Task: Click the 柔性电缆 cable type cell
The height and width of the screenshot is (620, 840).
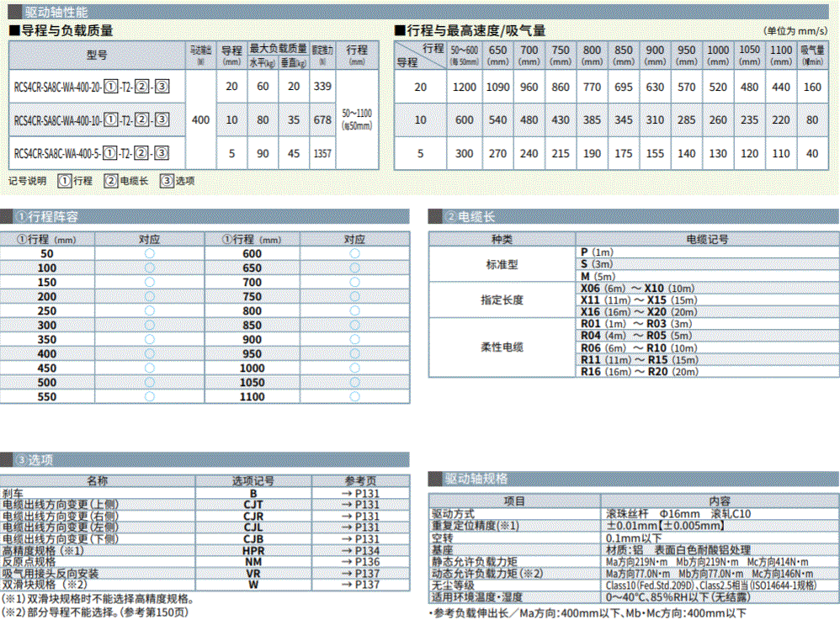Action: [x=502, y=347]
